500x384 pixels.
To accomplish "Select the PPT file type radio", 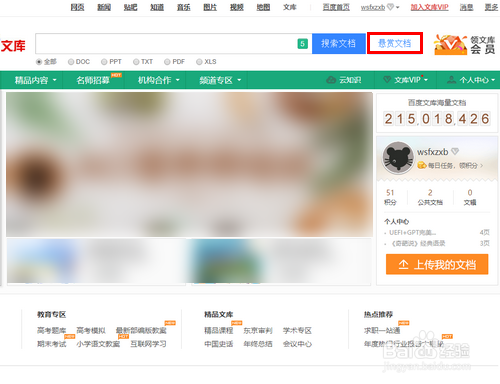I will (104, 62).
